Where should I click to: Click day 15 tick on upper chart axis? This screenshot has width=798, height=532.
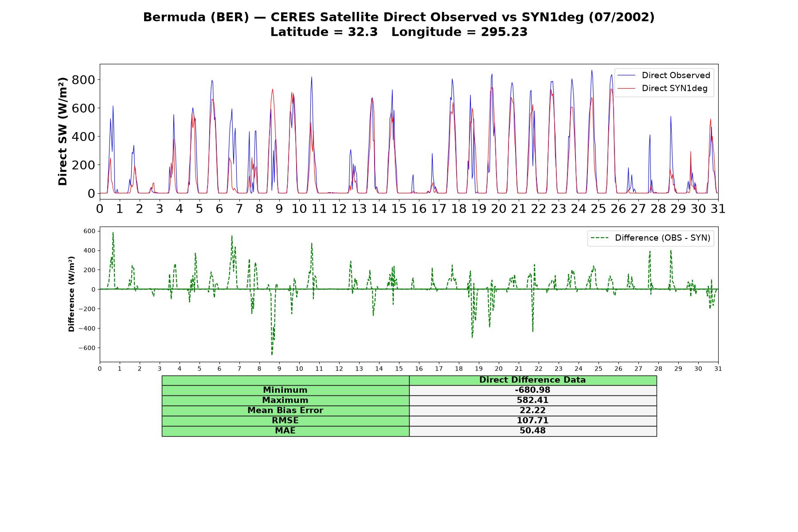coord(399,208)
